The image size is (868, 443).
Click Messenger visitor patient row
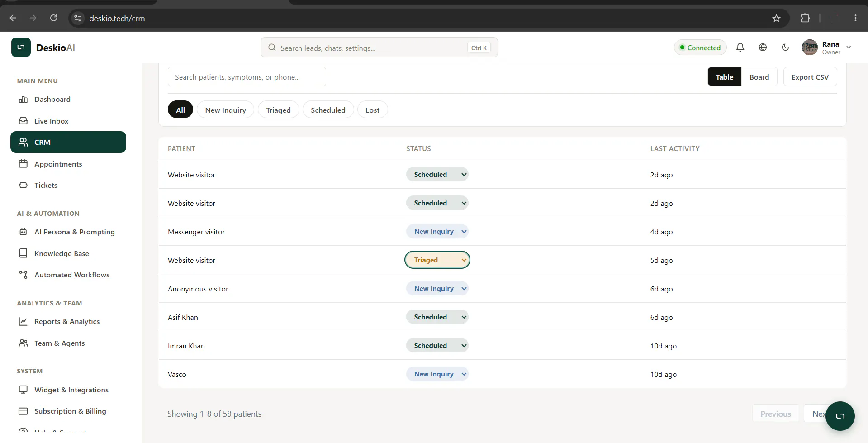click(502, 232)
